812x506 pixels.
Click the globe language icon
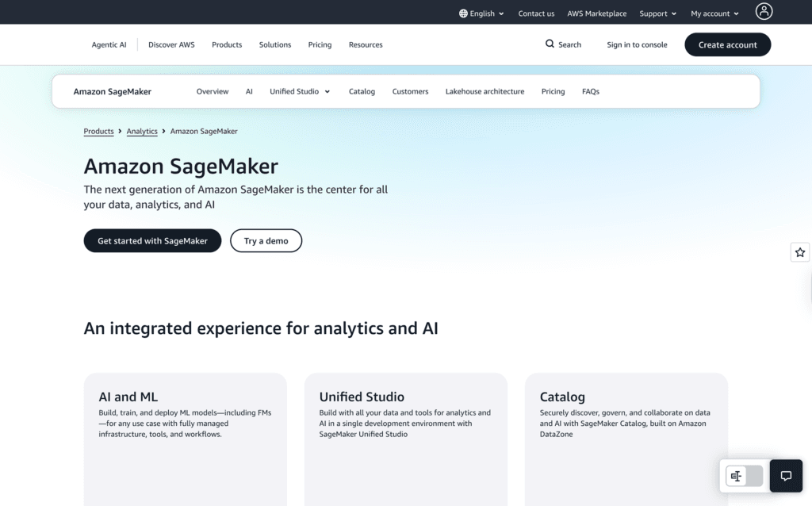pyautogui.click(x=463, y=13)
